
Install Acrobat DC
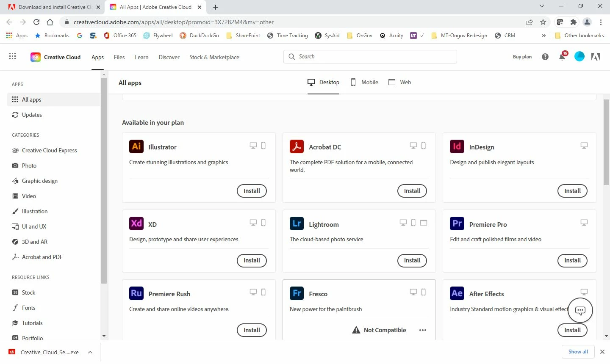tap(412, 191)
